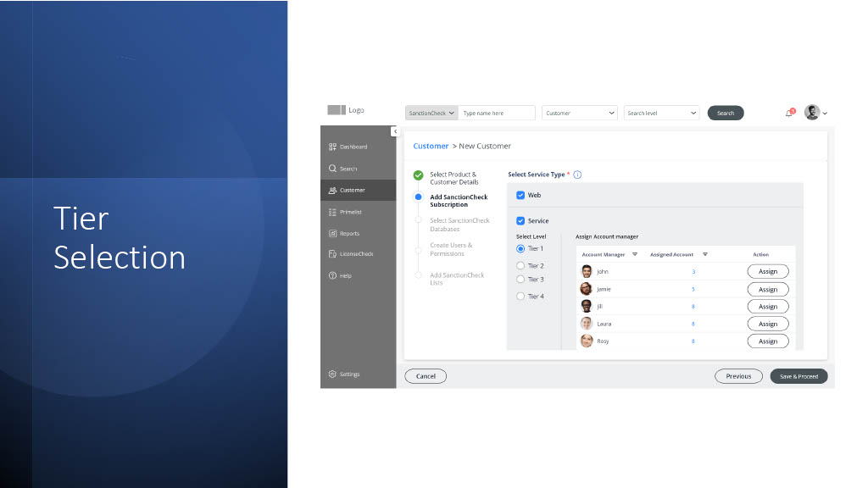Image resolution: width=868 pixels, height=488 pixels.
Task: Select the Tier 3 radio button
Action: (x=520, y=280)
